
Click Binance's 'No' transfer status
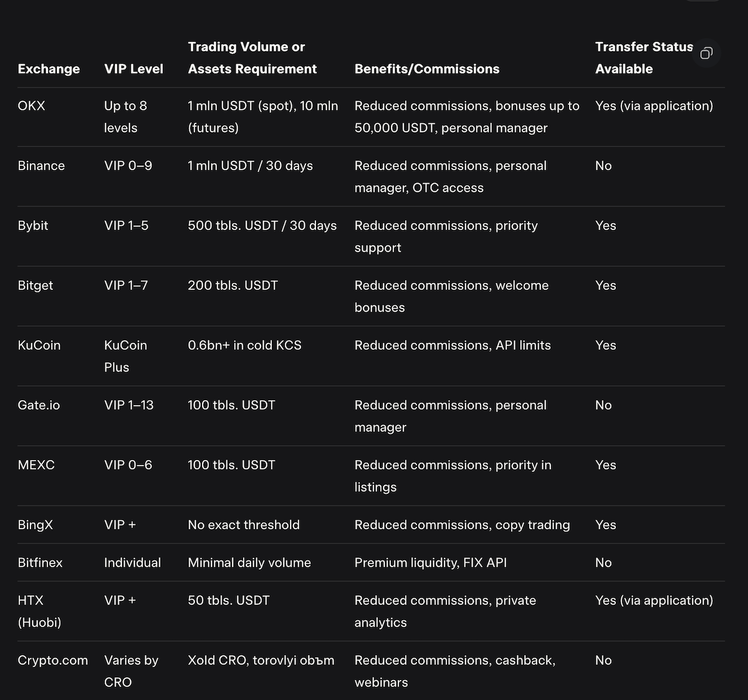point(603,166)
